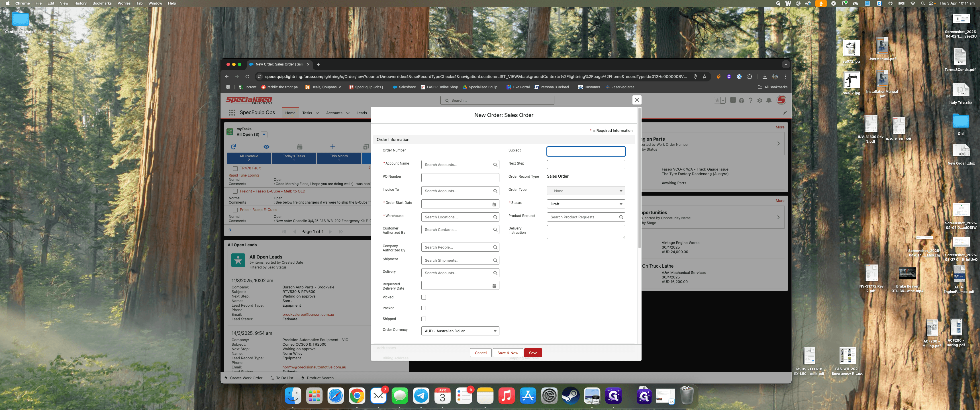Expand the Accounts nav tab chevron
This screenshot has width=980, height=410.
click(348, 113)
